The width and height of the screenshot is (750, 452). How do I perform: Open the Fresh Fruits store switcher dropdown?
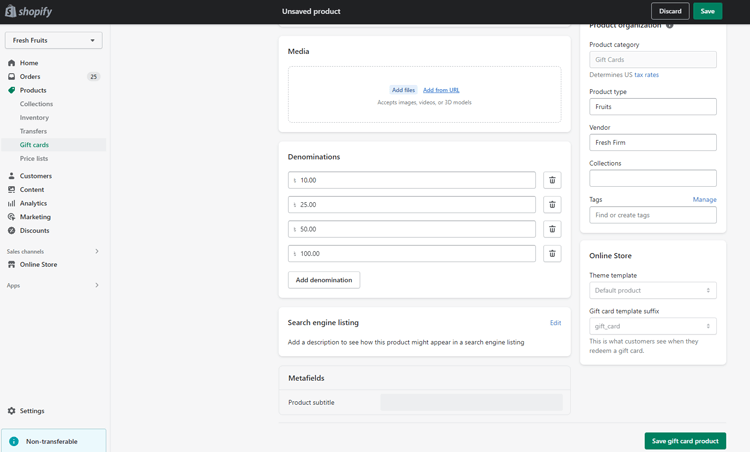[54, 40]
